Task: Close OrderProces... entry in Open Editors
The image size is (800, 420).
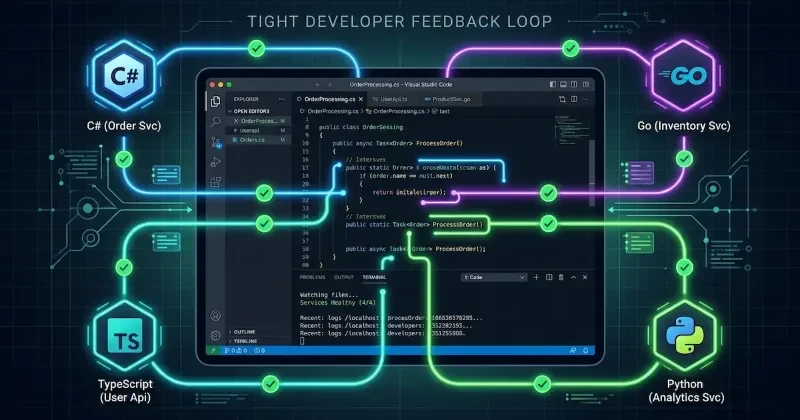Action: click(236, 121)
